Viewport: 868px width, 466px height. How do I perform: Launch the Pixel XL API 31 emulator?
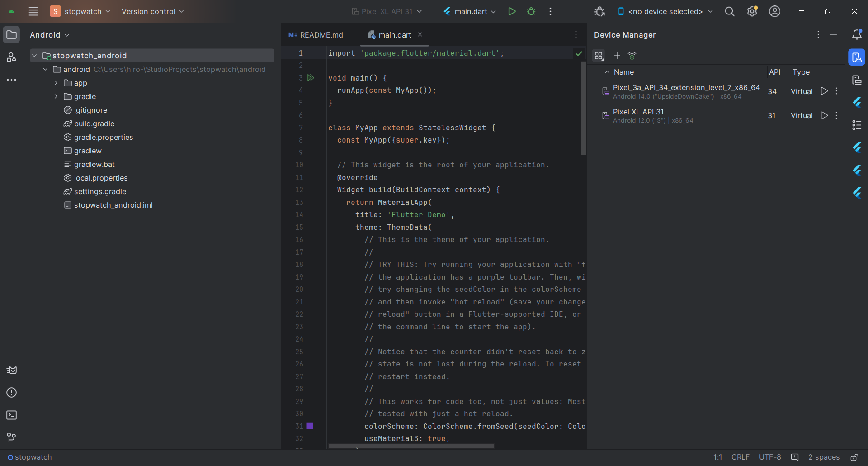[824, 115]
